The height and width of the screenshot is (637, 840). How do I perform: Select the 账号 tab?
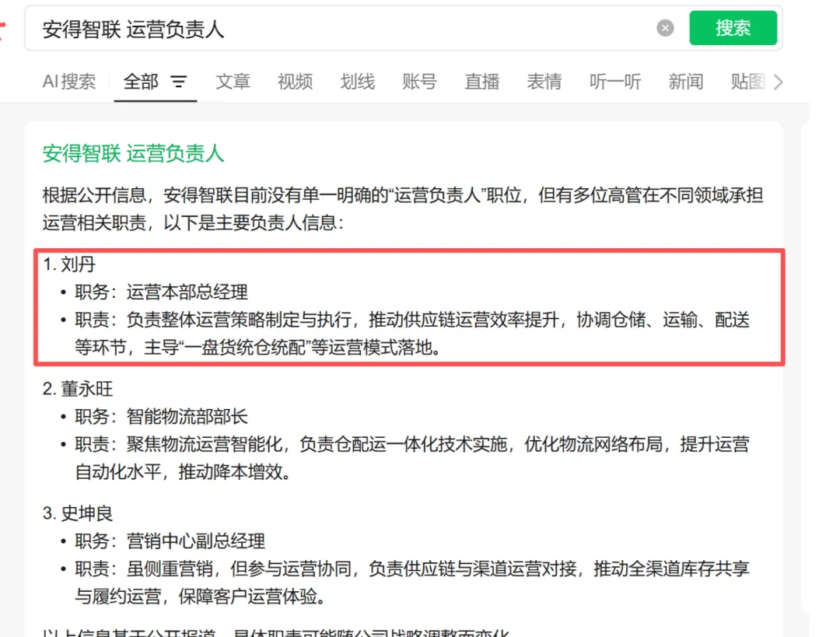click(419, 82)
